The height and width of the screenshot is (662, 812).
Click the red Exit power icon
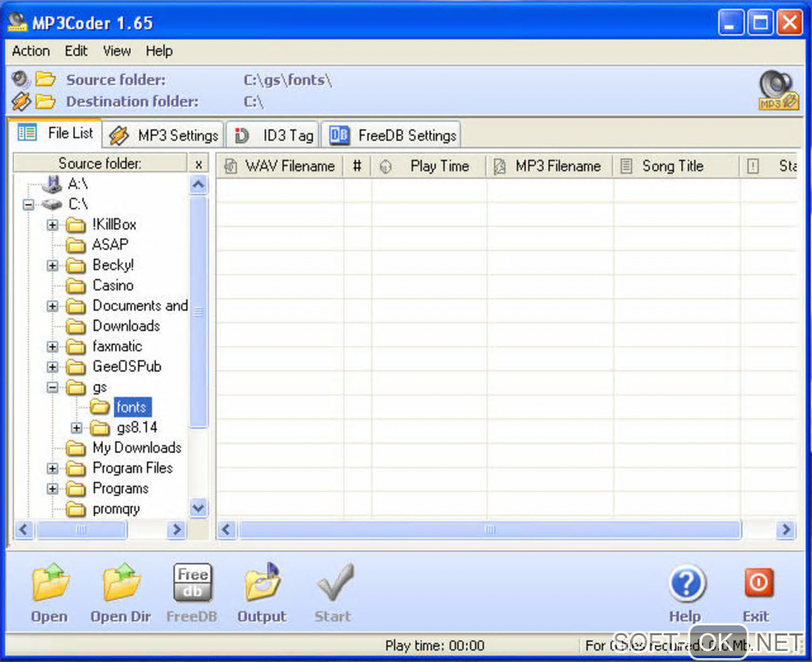click(759, 582)
